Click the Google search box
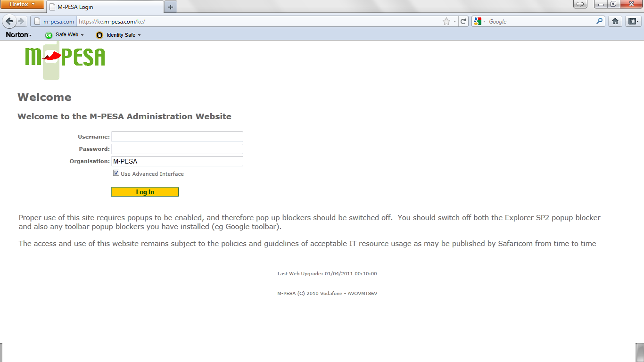Viewport: 644px width, 362px height. click(541, 22)
